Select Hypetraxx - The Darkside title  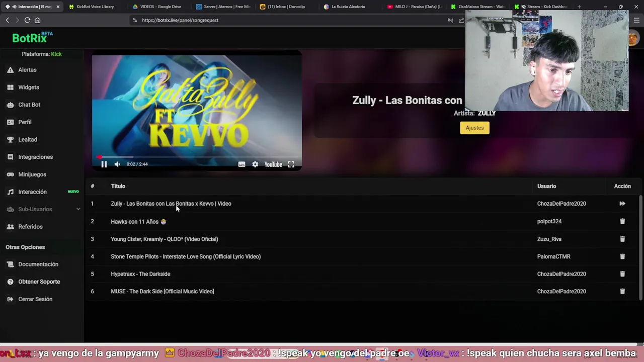(140, 274)
